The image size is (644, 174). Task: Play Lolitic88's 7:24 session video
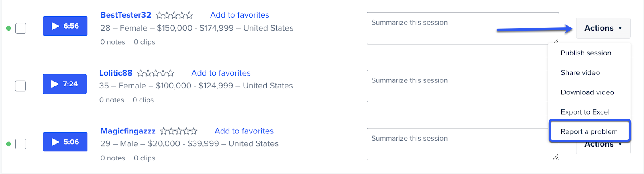tap(65, 84)
